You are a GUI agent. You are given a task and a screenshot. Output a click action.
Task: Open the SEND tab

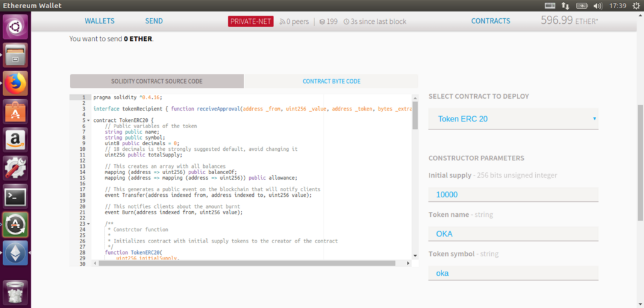click(x=153, y=21)
